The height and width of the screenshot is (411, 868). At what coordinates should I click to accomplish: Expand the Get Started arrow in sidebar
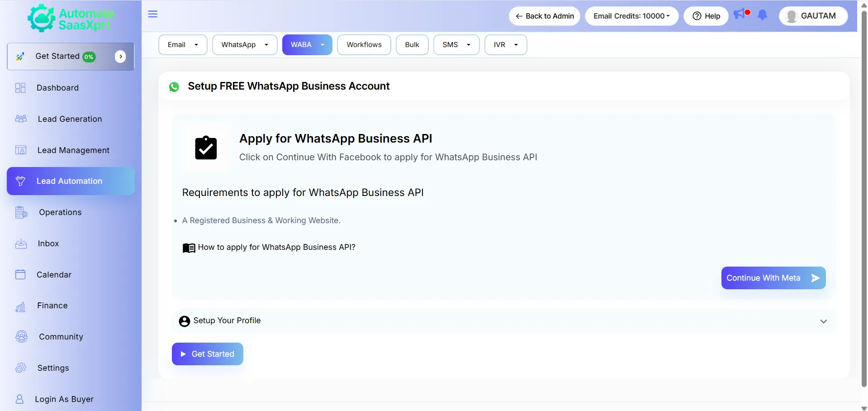120,57
